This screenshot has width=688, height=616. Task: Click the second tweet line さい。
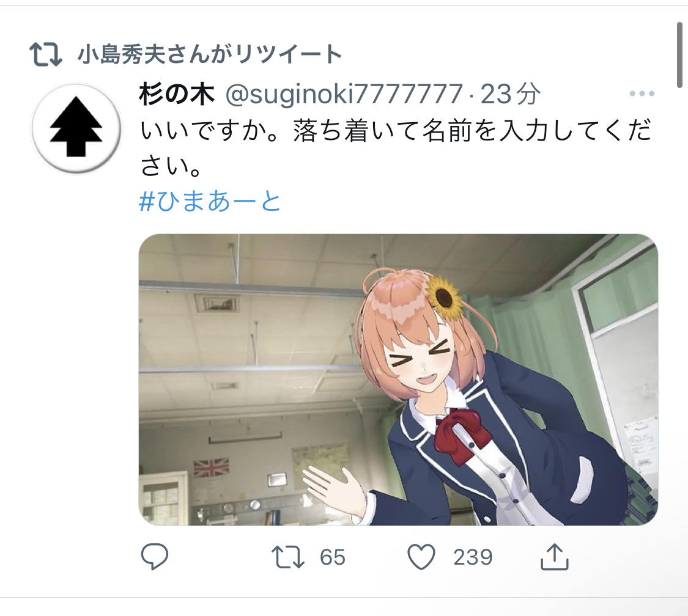[x=171, y=166]
